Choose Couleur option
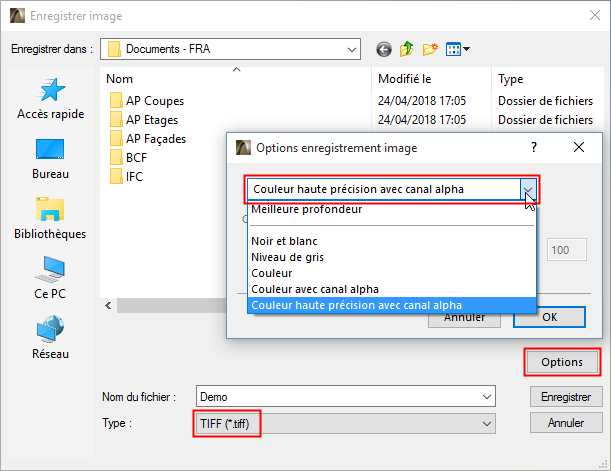Viewport: 611px width, 471px height. [392, 273]
